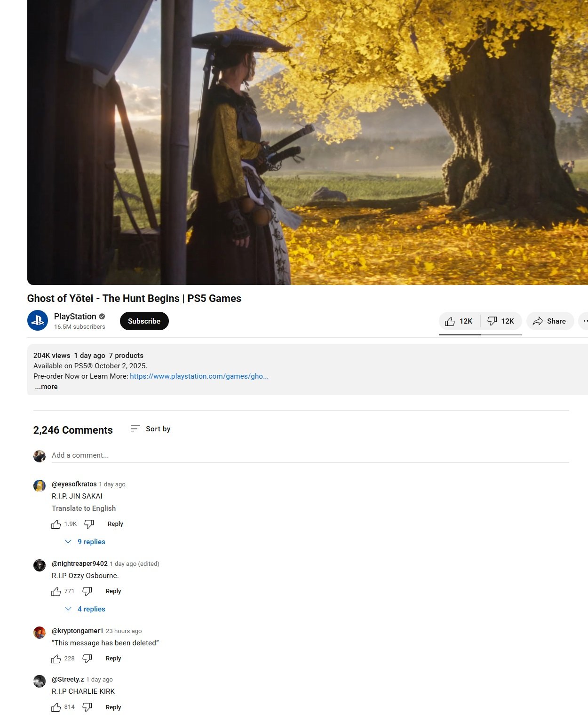Screen dimensions: 588x722
Task: Like @eyesofkratos comment with thumbs up
Action: pos(56,524)
